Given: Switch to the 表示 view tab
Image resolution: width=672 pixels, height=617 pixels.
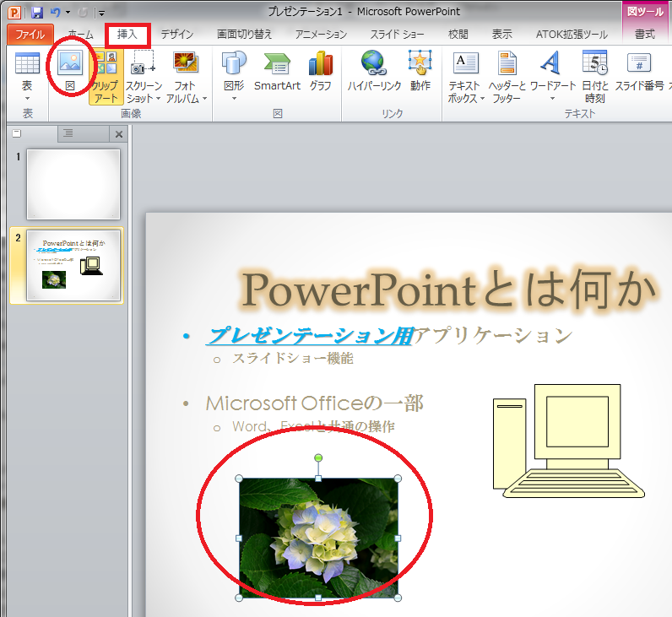Looking at the screenshot, I should pos(501,35).
